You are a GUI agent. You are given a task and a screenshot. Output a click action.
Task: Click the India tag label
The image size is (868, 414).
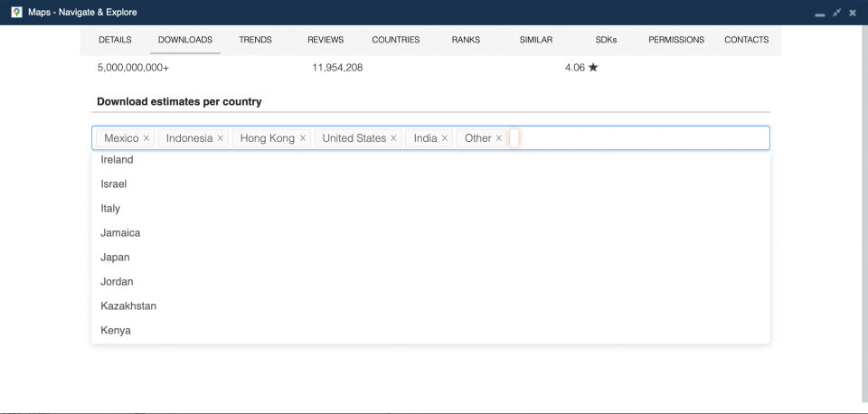pos(425,138)
